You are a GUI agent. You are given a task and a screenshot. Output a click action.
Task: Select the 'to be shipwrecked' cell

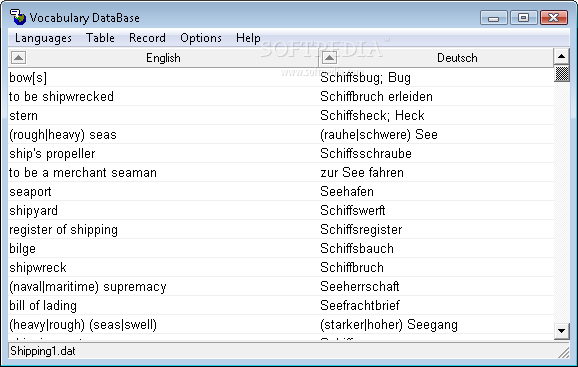[163, 97]
